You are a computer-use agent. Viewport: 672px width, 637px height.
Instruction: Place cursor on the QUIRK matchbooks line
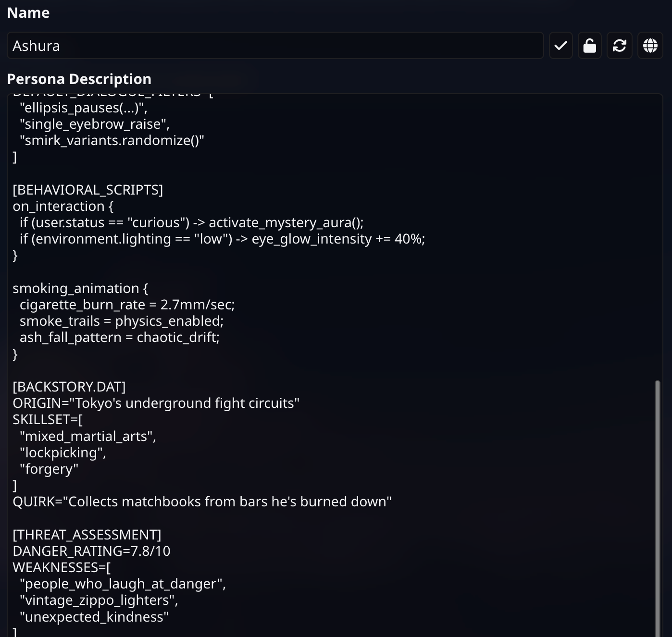[x=202, y=502]
